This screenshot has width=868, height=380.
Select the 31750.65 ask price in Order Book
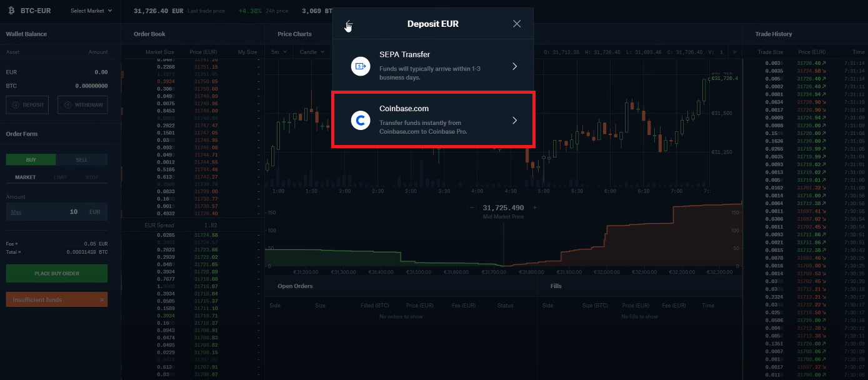coord(206,82)
